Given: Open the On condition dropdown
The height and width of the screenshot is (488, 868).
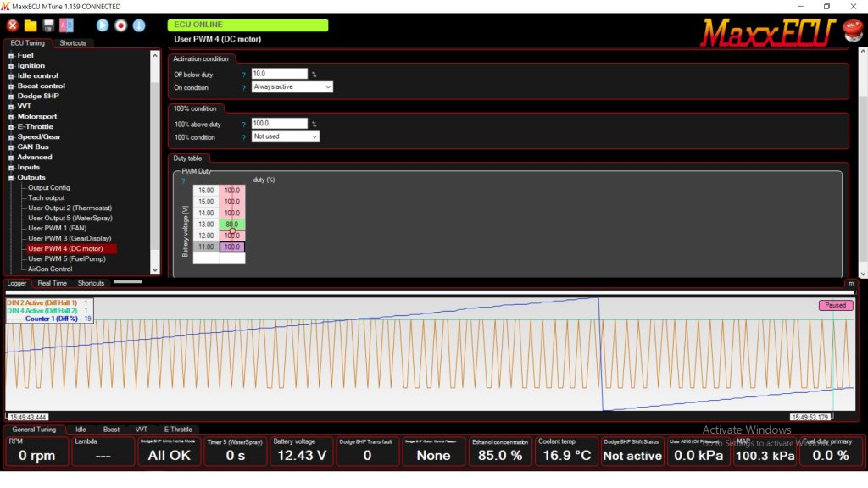Looking at the screenshot, I should click(292, 87).
